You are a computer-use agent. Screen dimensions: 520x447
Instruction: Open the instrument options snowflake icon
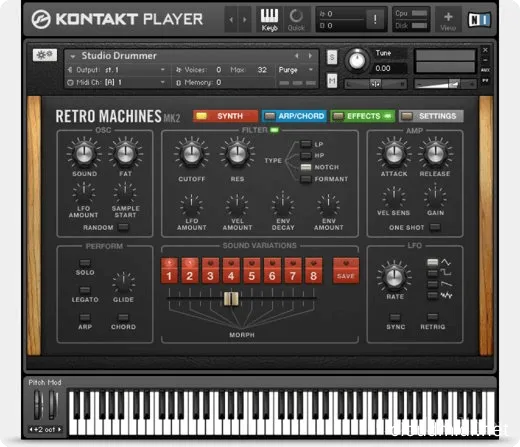tap(45, 55)
